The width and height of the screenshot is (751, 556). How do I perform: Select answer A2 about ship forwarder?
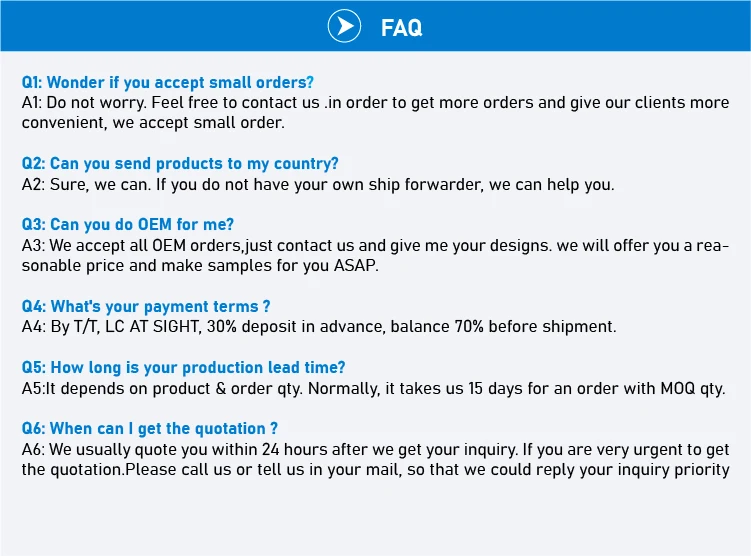click(x=318, y=184)
